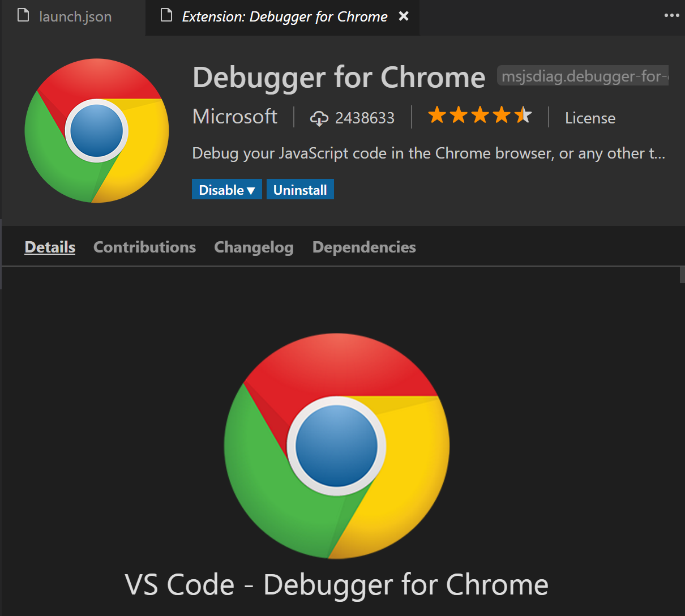The height and width of the screenshot is (616, 685).
Task: Close the Extension: Debugger for Chrome tab
Action: click(404, 16)
